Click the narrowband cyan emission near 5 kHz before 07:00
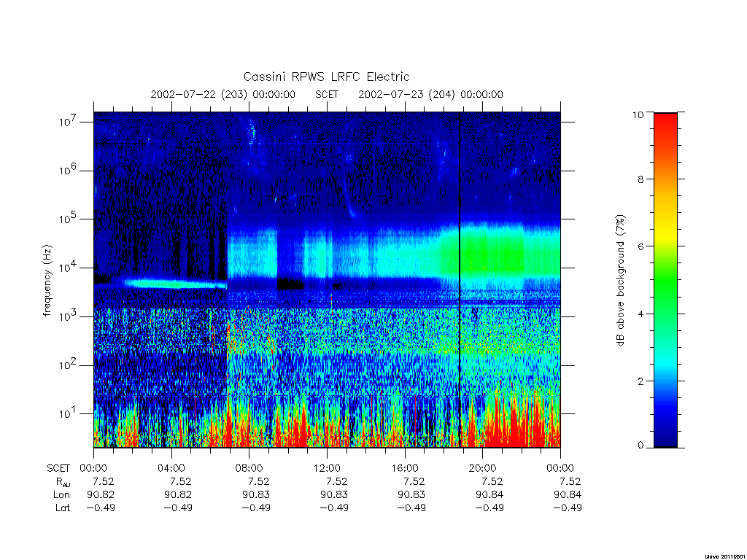 pos(175,284)
